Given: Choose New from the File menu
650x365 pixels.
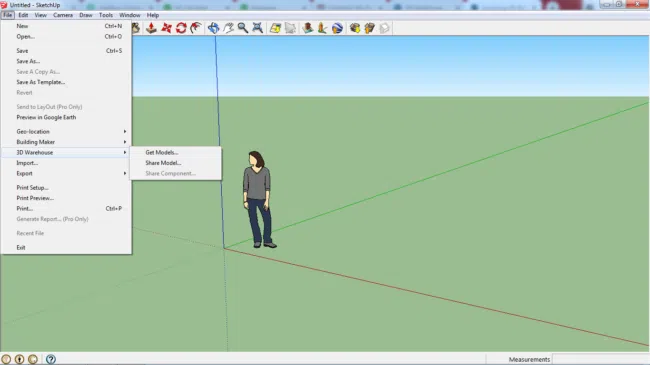Looking at the screenshot, I should (66, 26).
